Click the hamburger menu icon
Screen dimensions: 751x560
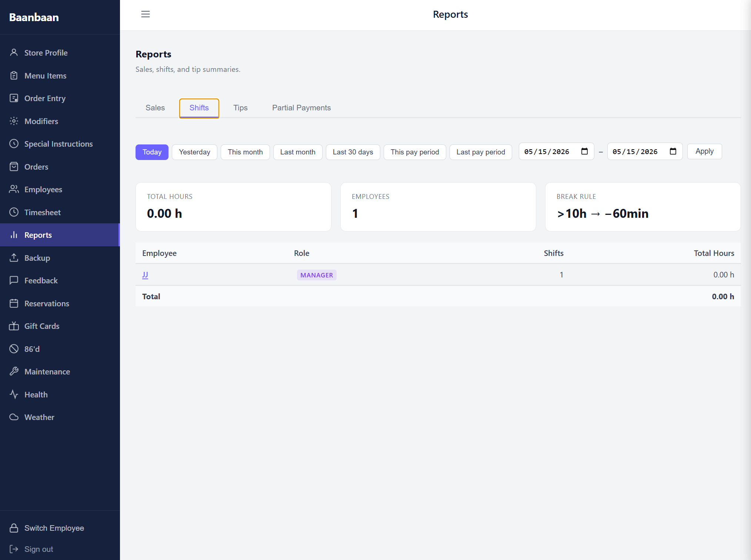pos(146,14)
